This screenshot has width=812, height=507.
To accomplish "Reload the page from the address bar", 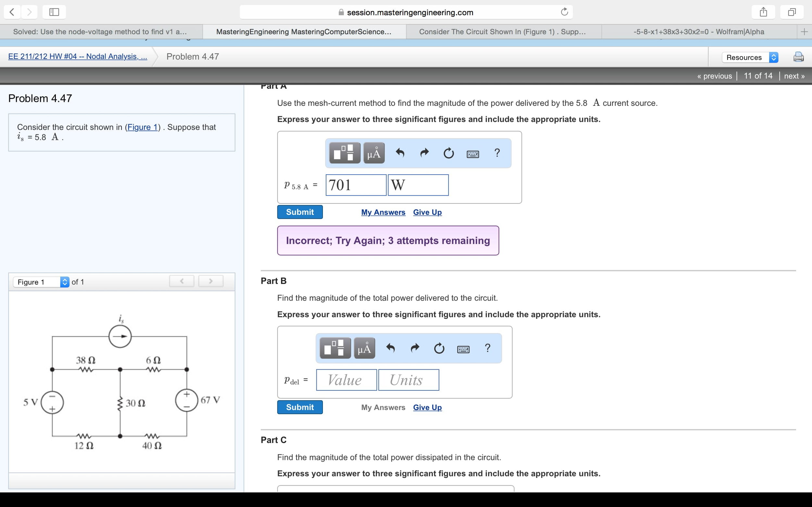I will [565, 12].
